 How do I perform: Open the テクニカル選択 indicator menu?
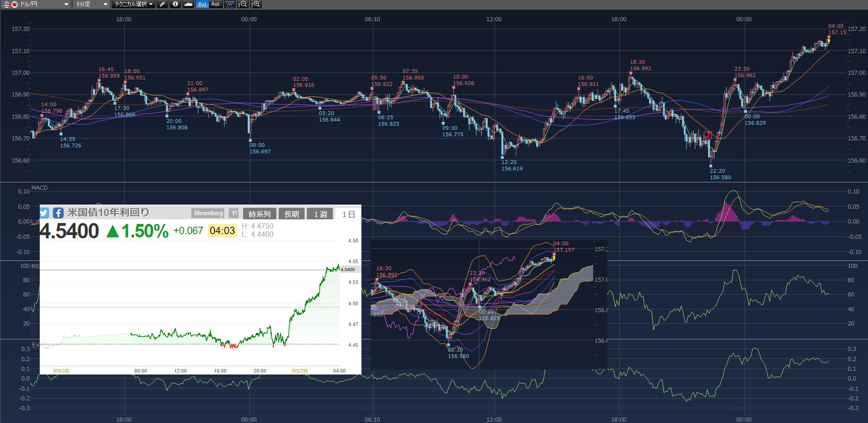tap(134, 4)
